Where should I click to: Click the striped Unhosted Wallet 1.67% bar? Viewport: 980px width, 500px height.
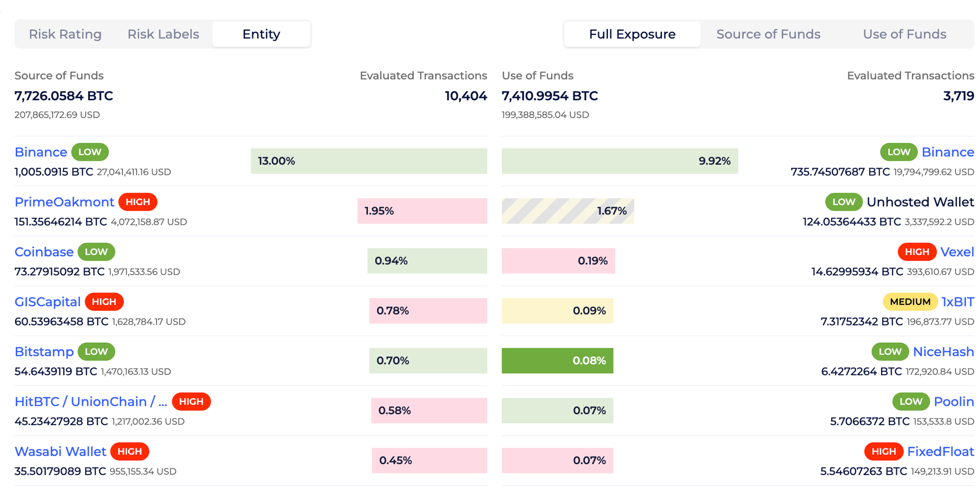567,211
